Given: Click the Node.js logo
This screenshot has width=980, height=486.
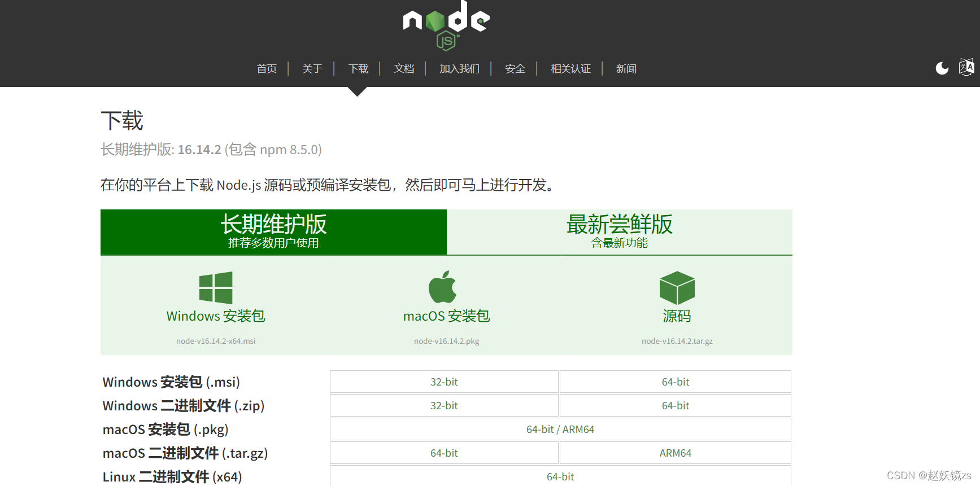Looking at the screenshot, I should (446, 25).
